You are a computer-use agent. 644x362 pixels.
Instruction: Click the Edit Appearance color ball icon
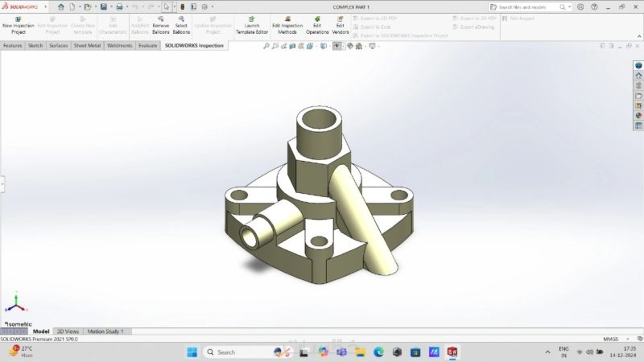pyautogui.click(x=350, y=46)
